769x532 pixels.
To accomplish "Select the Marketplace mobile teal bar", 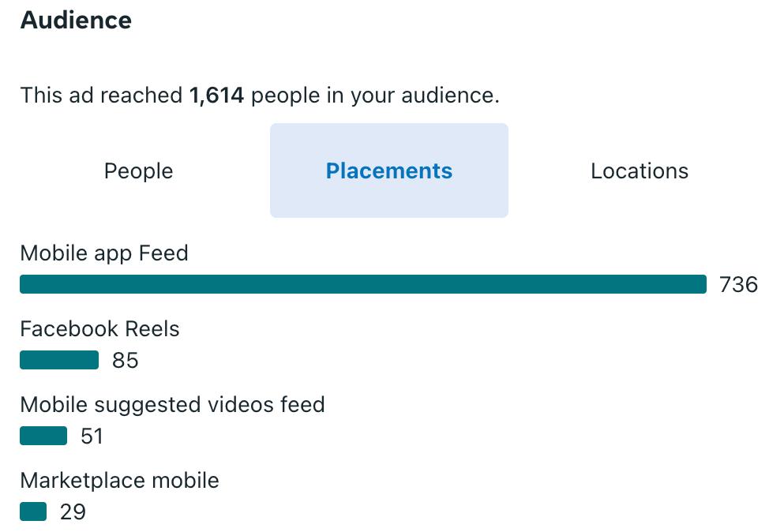I will point(33,511).
